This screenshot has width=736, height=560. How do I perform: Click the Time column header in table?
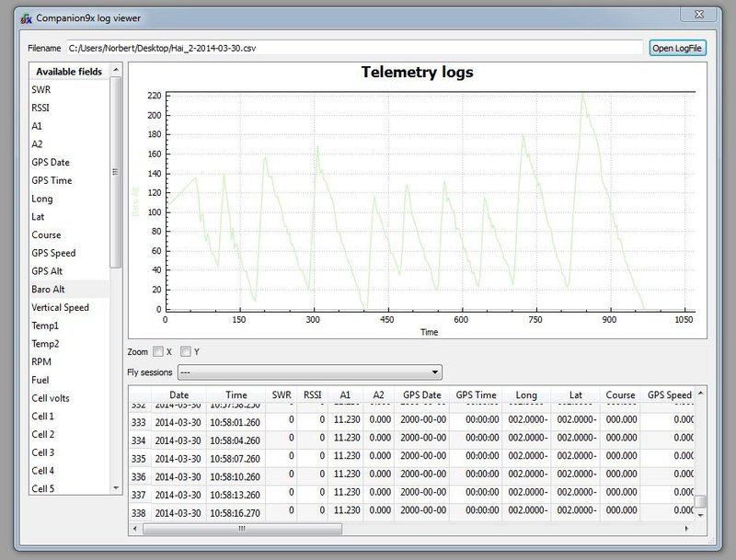coord(236,394)
